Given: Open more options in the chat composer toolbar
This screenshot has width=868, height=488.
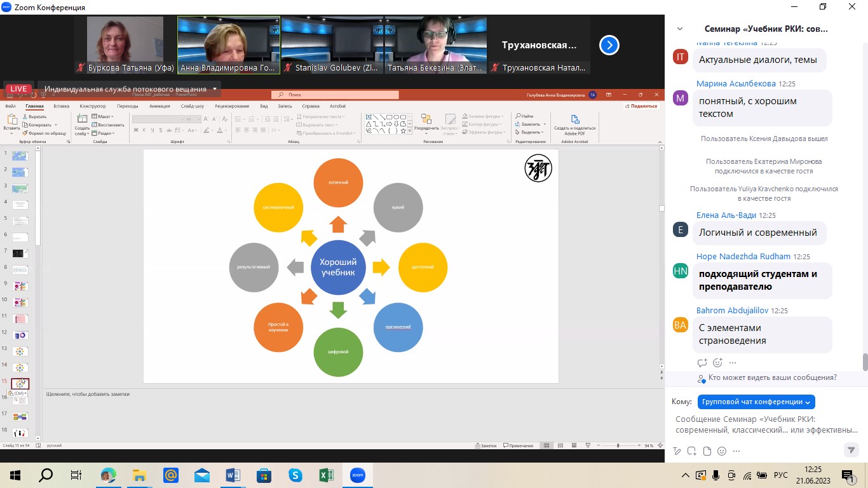Looking at the screenshot, I should coord(737,451).
